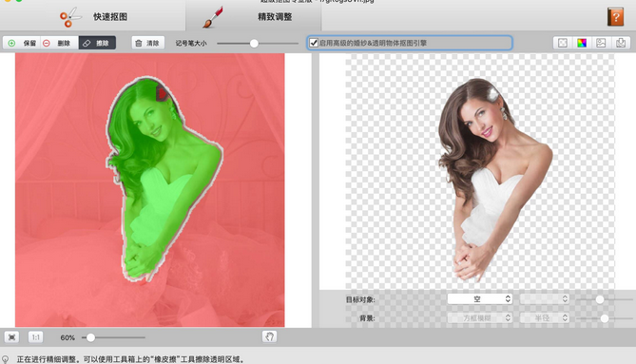Open the 半径 dropdown
The width and height of the screenshot is (636, 364).
click(545, 318)
